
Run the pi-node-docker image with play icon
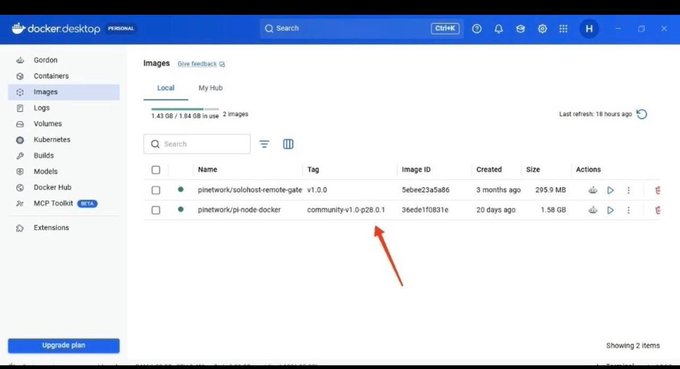pos(610,210)
